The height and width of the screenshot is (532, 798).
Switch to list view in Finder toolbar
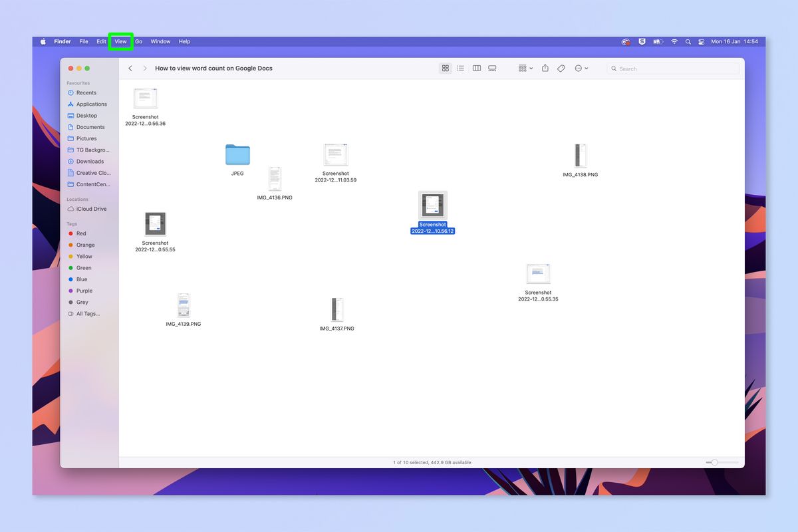[461, 68]
